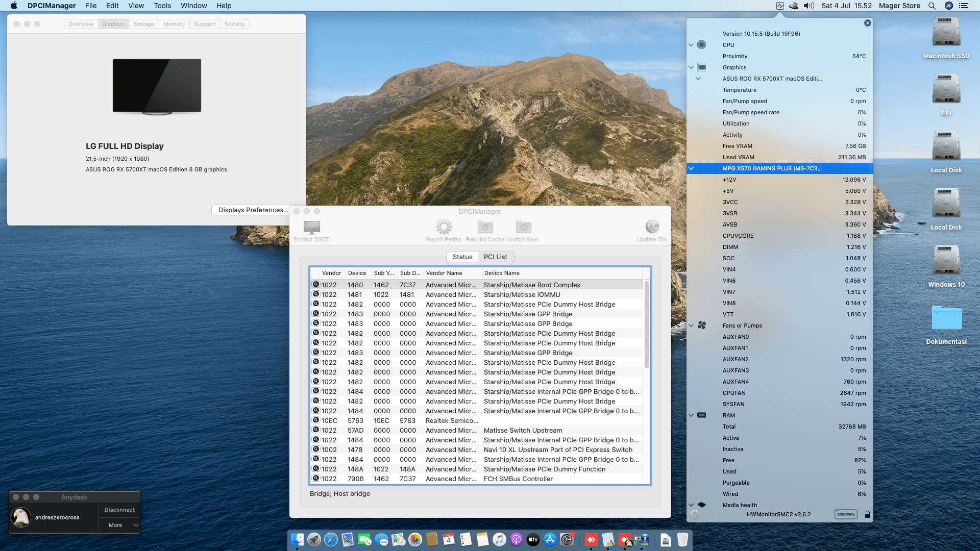This screenshot has width=980, height=551.
Task: Click the HWMonitor lock icon
Action: click(x=867, y=514)
